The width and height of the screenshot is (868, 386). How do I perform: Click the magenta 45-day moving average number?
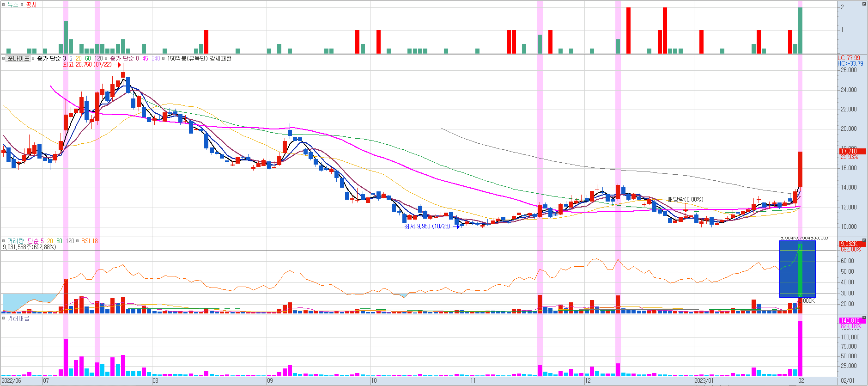point(145,59)
